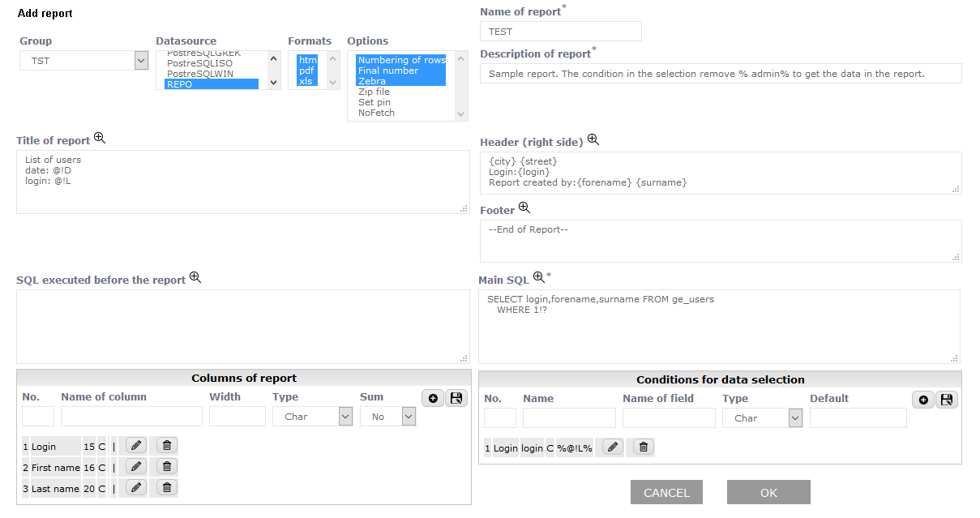Expand the Sum dropdown showing No

pyautogui.click(x=387, y=417)
